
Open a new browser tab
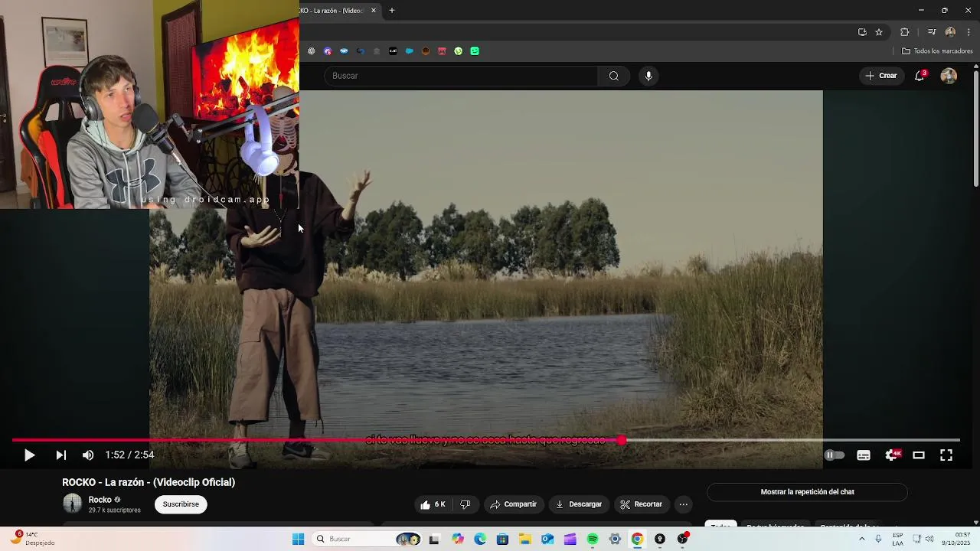pyautogui.click(x=392, y=11)
